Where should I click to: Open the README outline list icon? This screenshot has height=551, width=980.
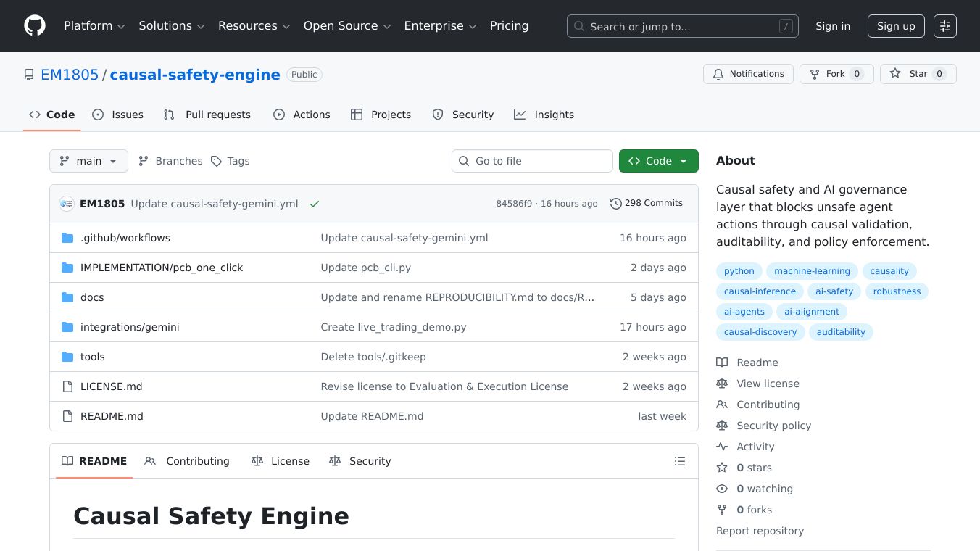680,460
